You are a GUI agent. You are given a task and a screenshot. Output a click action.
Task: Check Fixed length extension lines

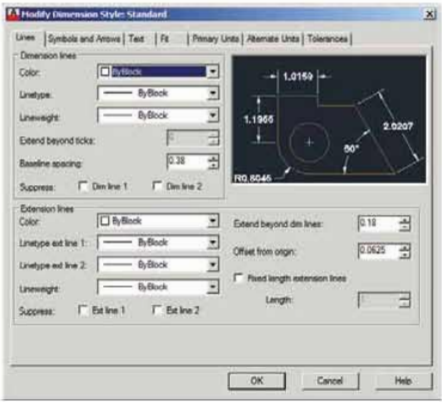tap(238, 278)
